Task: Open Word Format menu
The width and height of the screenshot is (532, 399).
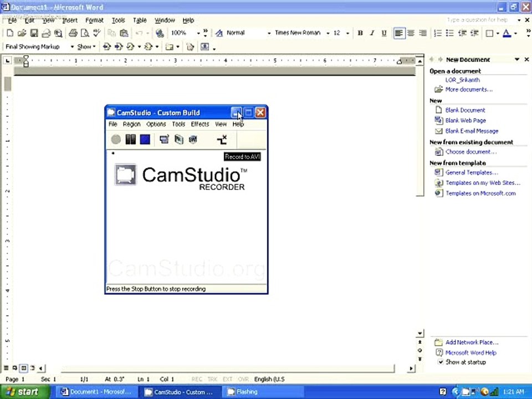Action: click(x=94, y=21)
